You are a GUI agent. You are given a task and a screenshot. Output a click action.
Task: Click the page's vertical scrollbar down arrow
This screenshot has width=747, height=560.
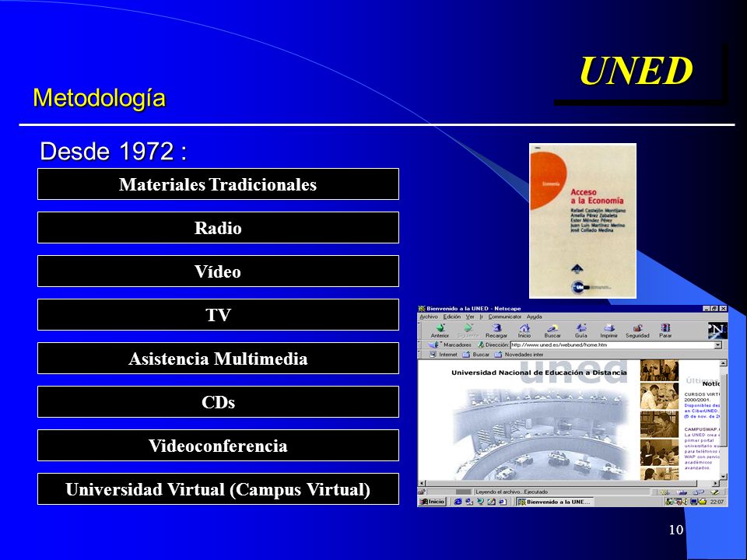pyautogui.click(x=723, y=476)
